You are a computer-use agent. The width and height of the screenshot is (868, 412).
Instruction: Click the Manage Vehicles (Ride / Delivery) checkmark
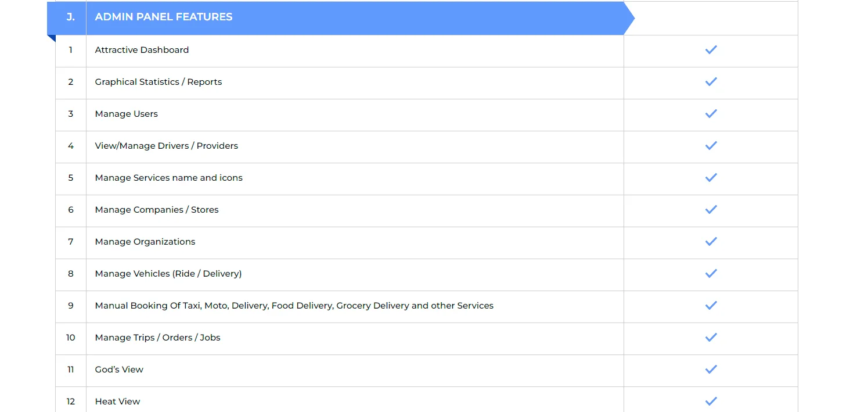click(x=711, y=274)
